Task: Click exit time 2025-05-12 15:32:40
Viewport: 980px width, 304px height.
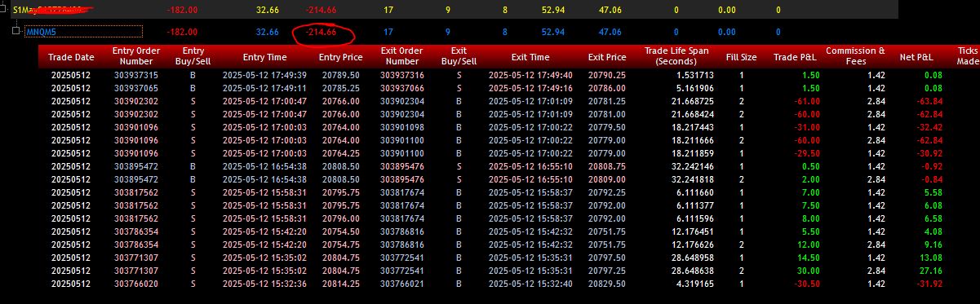Action: 530,283
